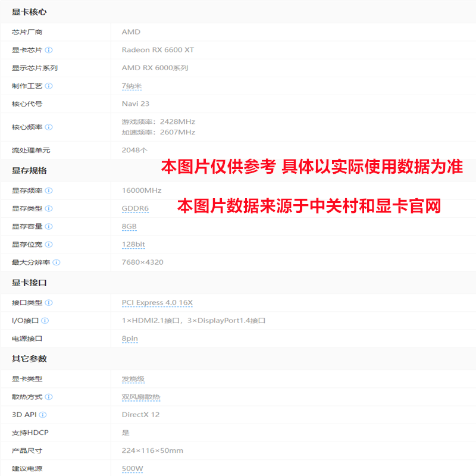This screenshot has width=476, height=476.
Task: Click the 电源接口 row label
Action: [x=27, y=339]
